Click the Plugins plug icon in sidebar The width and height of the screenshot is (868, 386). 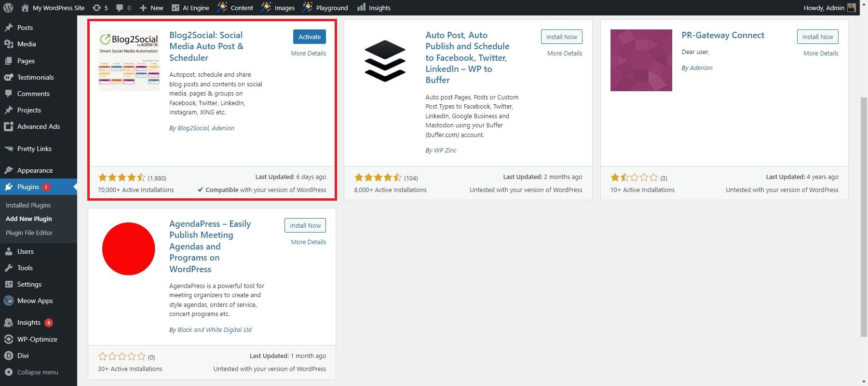(x=9, y=187)
